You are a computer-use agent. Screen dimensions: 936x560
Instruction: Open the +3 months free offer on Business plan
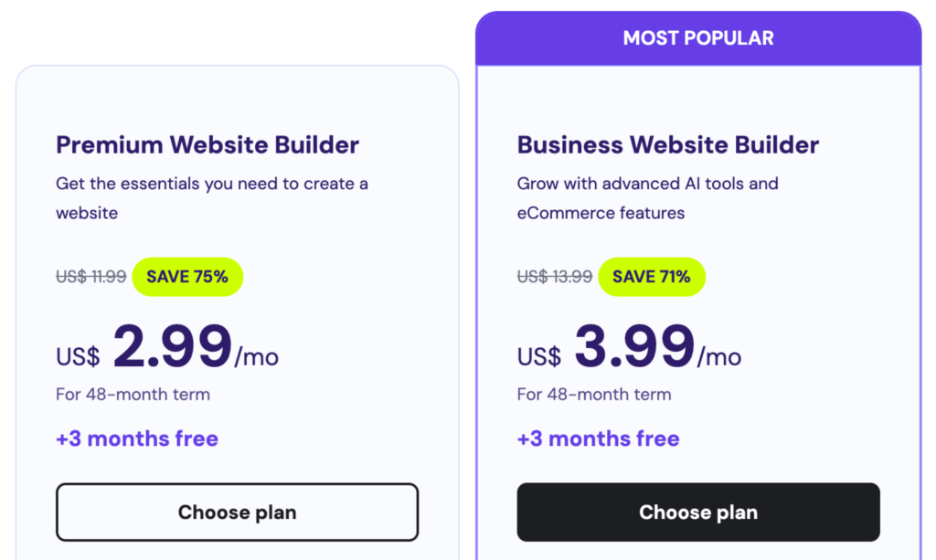(599, 438)
